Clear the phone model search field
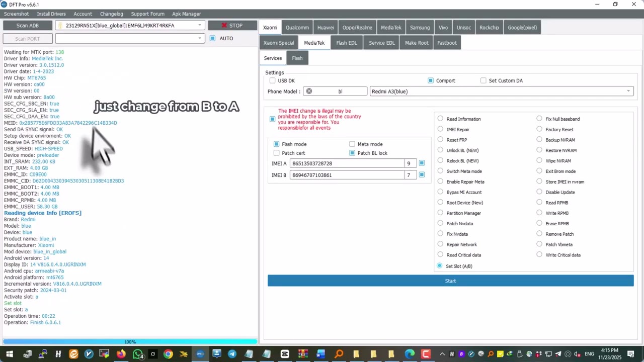 309,92
